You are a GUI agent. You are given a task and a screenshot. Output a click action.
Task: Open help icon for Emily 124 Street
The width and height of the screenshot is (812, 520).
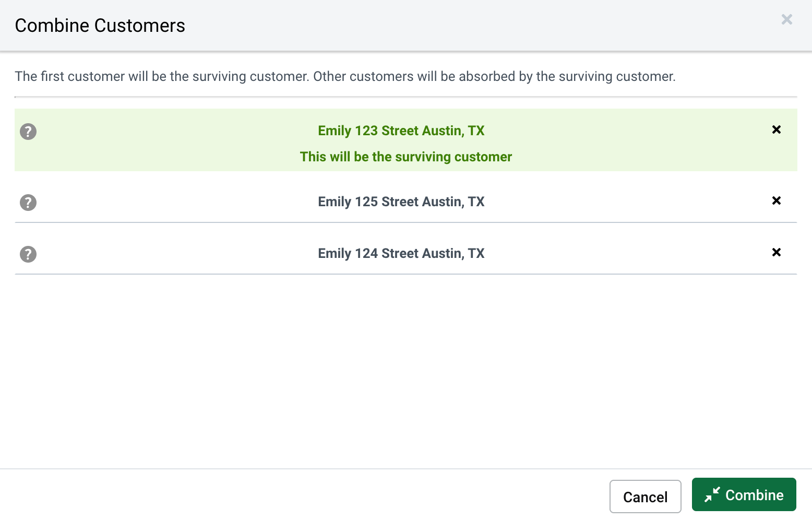pyautogui.click(x=28, y=254)
